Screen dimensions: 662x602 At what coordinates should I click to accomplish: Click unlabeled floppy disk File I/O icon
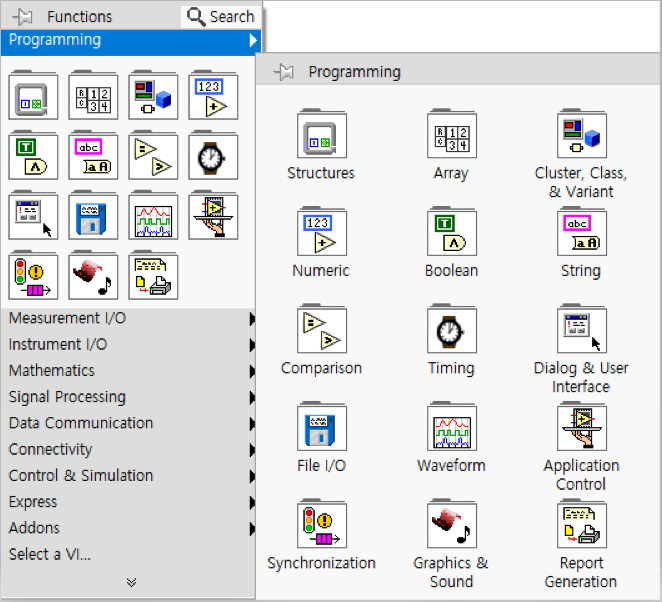click(93, 215)
